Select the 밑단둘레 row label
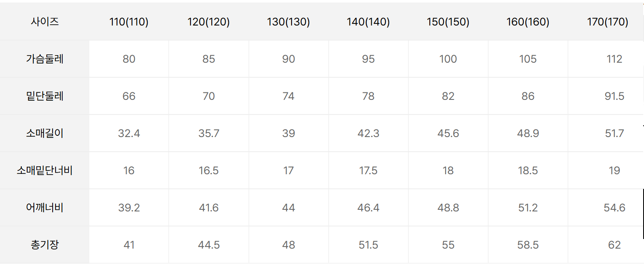Screen dimensions: 644x272 coord(45,96)
